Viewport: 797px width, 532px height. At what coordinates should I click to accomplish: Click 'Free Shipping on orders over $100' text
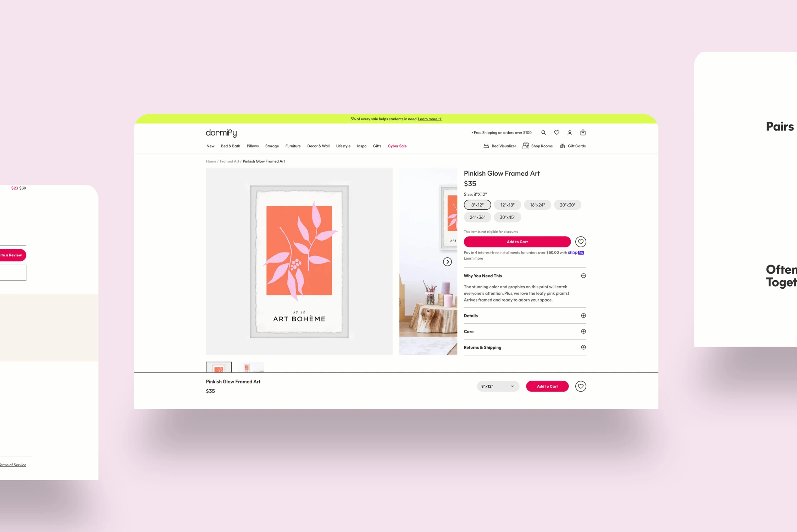(503, 133)
